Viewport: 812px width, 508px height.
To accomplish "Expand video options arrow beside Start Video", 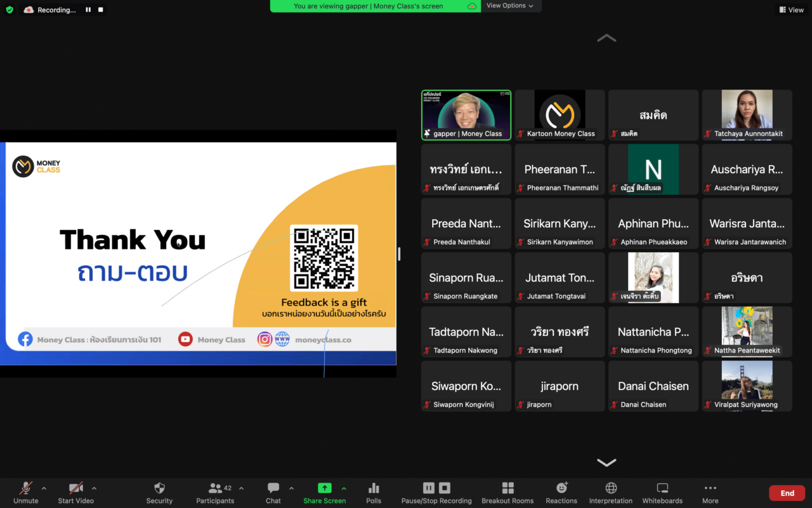I will pos(94,488).
